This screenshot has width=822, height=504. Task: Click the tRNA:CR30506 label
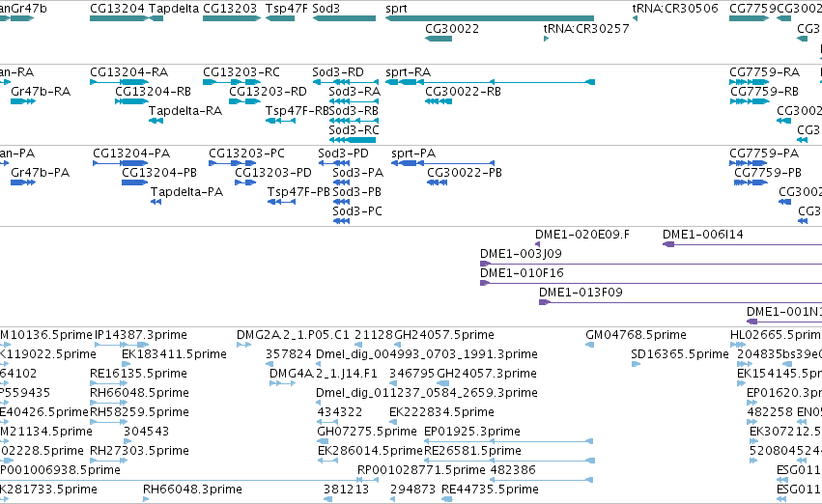click(675, 9)
